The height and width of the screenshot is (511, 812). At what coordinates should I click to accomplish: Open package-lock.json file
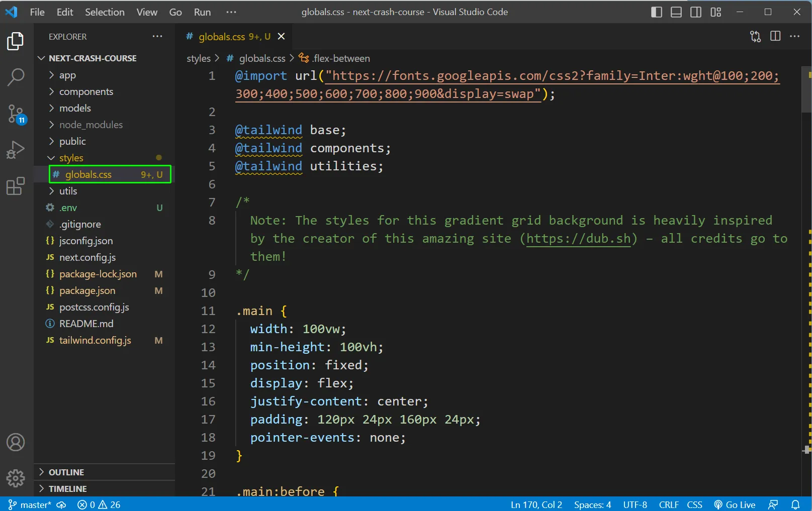105,274
